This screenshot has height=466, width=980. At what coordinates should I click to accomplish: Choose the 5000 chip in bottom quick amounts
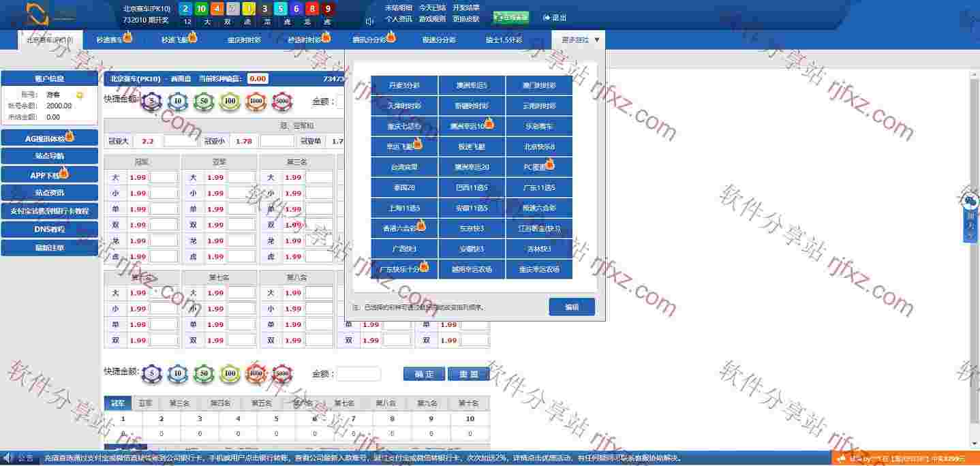point(281,373)
